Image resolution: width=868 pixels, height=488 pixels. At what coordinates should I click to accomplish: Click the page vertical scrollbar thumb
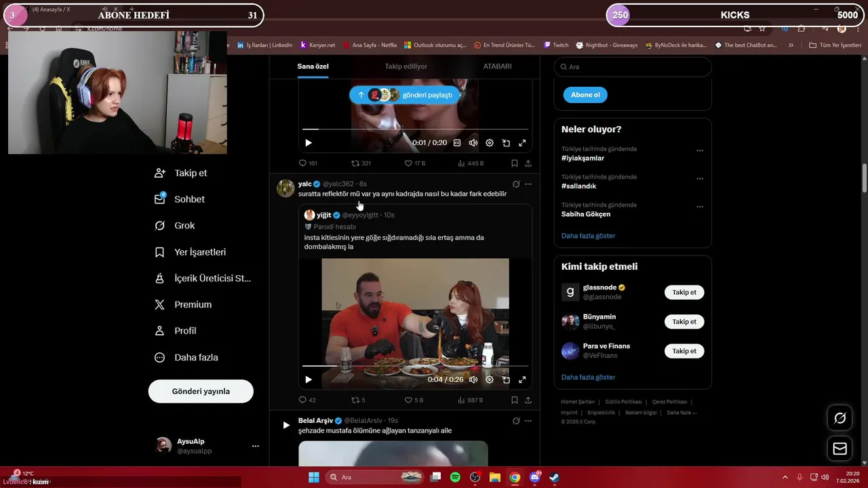tap(865, 178)
